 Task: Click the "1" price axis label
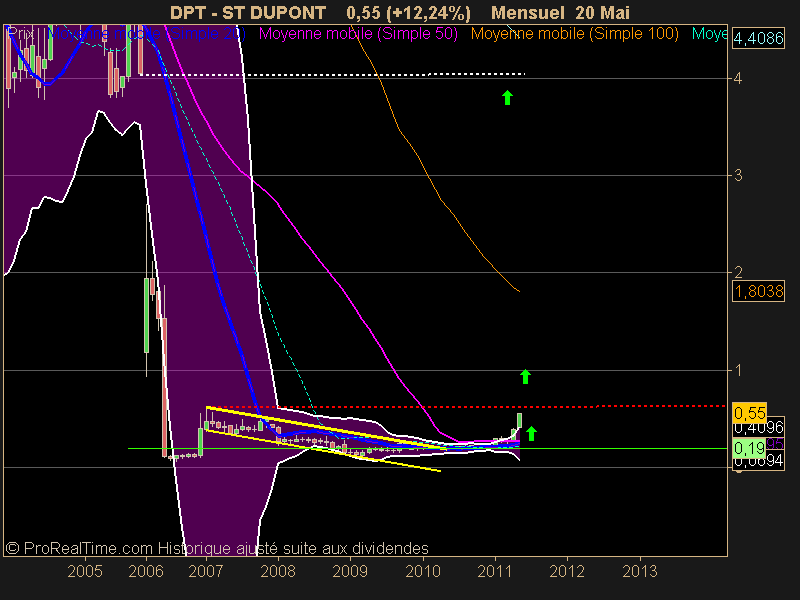tap(738, 370)
